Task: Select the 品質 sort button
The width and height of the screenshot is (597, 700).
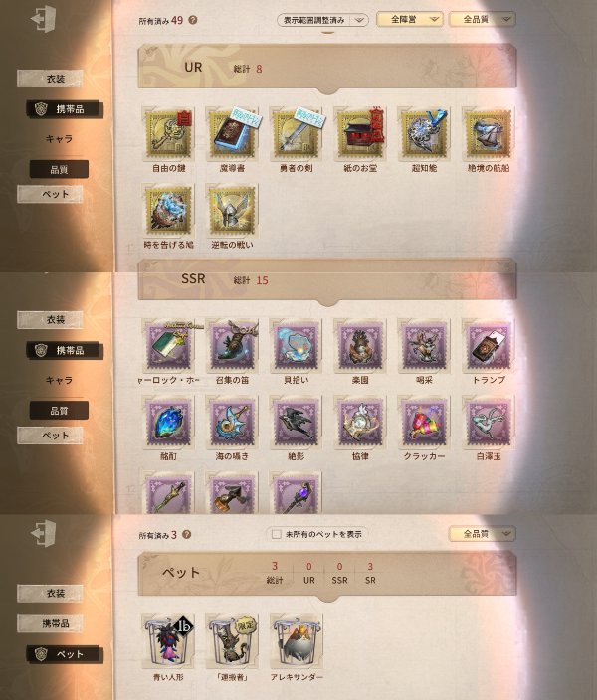Action: click(x=59, y=170)
